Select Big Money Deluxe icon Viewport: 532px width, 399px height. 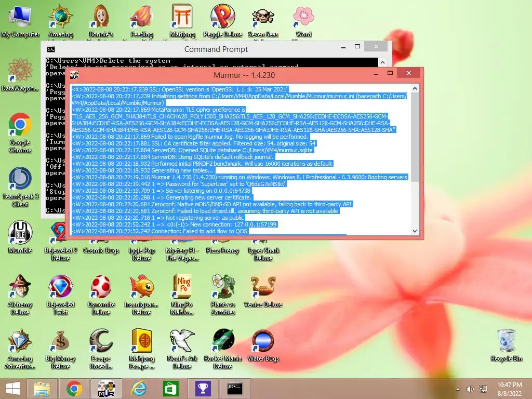tap(60, 349)
